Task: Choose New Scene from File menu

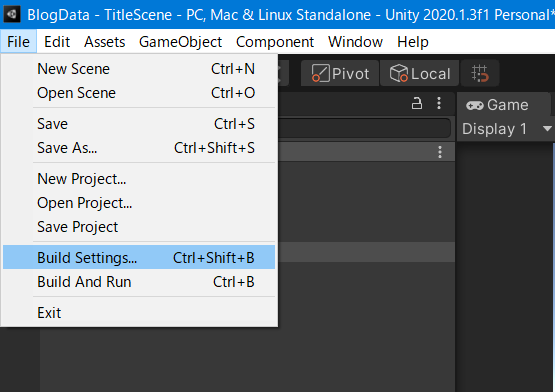Action: 139,69
